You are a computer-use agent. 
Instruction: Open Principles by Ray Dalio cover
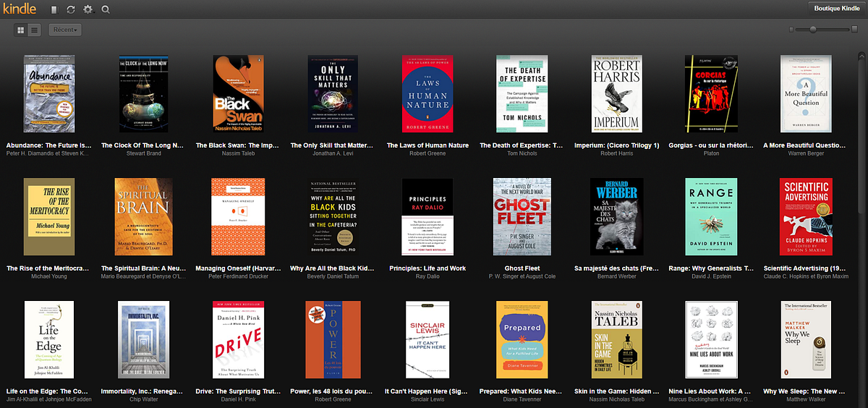(x=427, y=217)
